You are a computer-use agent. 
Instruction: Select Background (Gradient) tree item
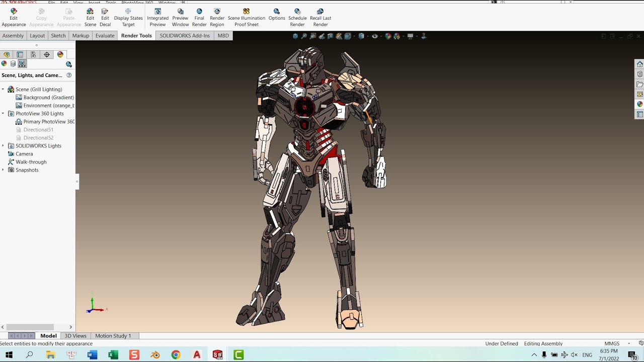[x=45, y=98]
